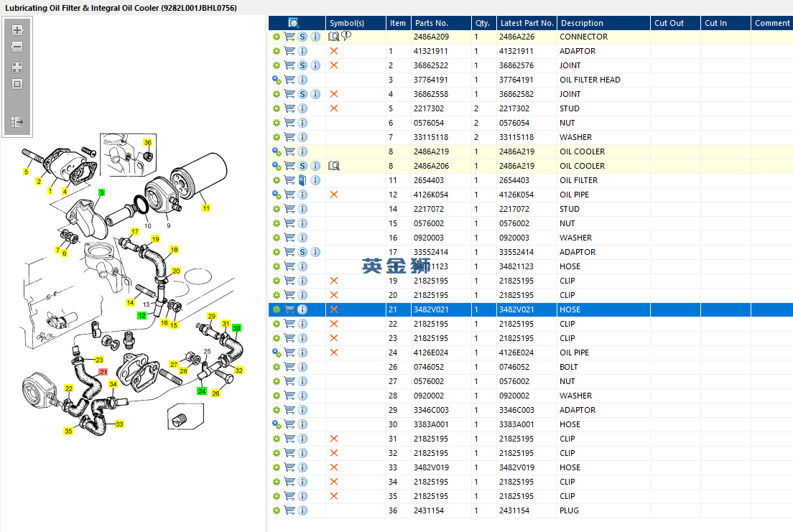
Task: Sort by the Parts No. column header
Action: (441, 23)
